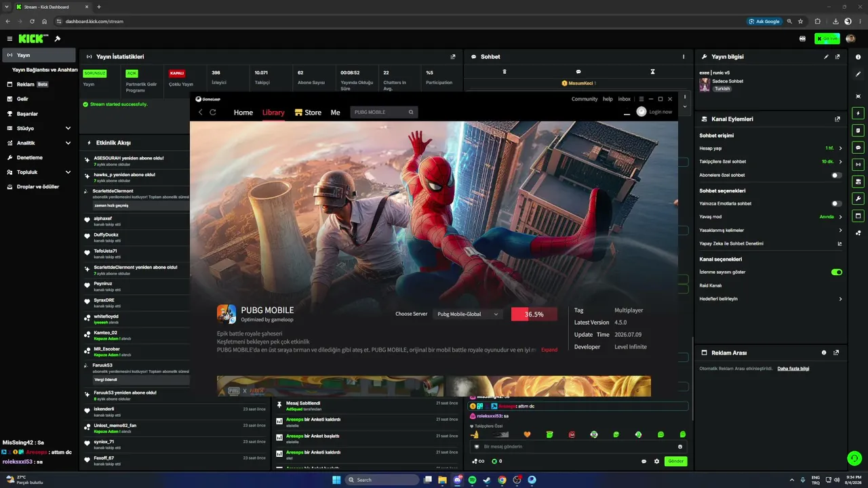Screen dimensions: 868x488
Task: Open the Choose Server dropdown
Action: pos(467,314)
